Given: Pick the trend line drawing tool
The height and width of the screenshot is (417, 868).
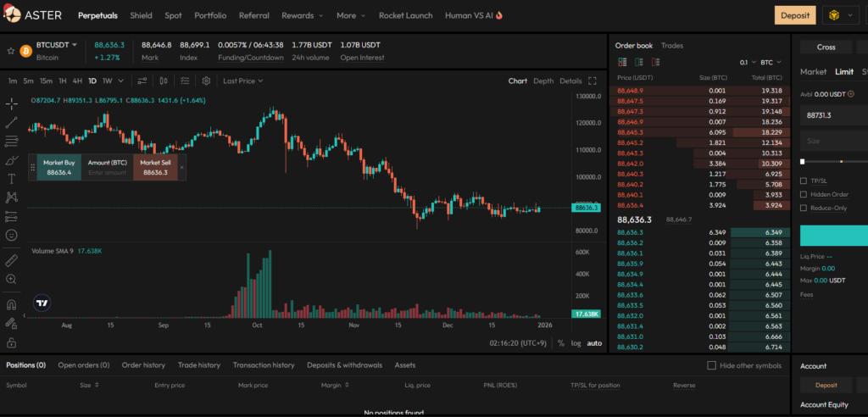Looking at the screenshot, I should click(x=12, y=123).
